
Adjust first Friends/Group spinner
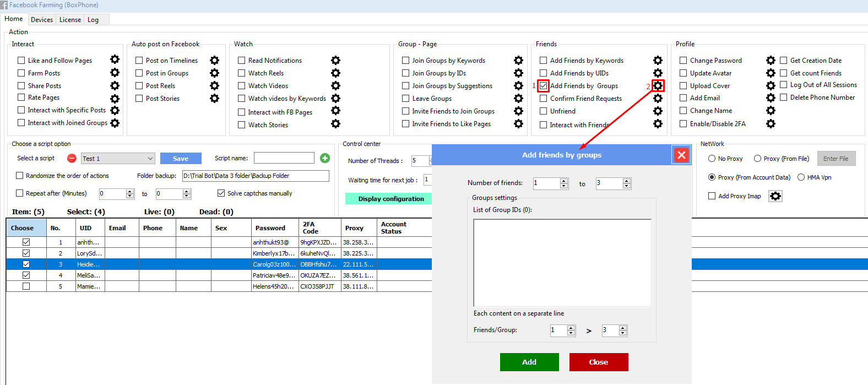point(571,330)
